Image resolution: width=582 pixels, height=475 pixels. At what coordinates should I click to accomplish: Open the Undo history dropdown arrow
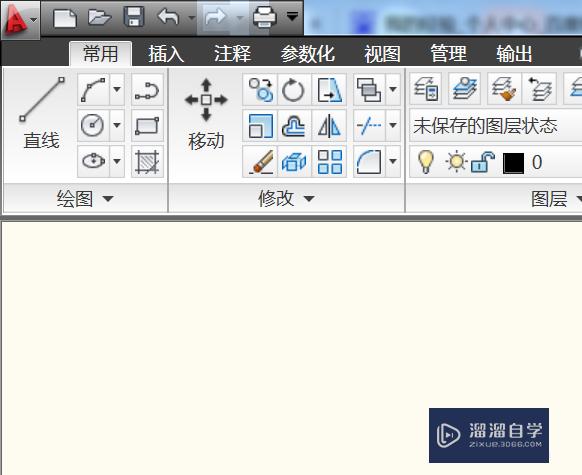tap(192, 17)
